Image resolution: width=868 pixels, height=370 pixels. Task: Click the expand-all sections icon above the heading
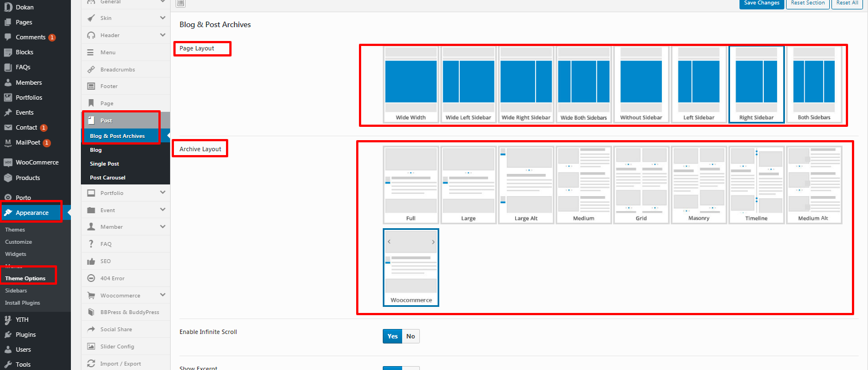181,3
